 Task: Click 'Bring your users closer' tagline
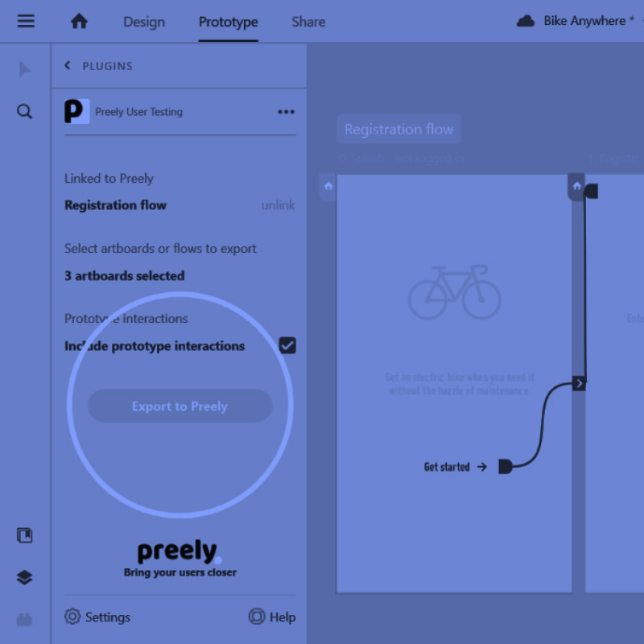click(180, 572)
